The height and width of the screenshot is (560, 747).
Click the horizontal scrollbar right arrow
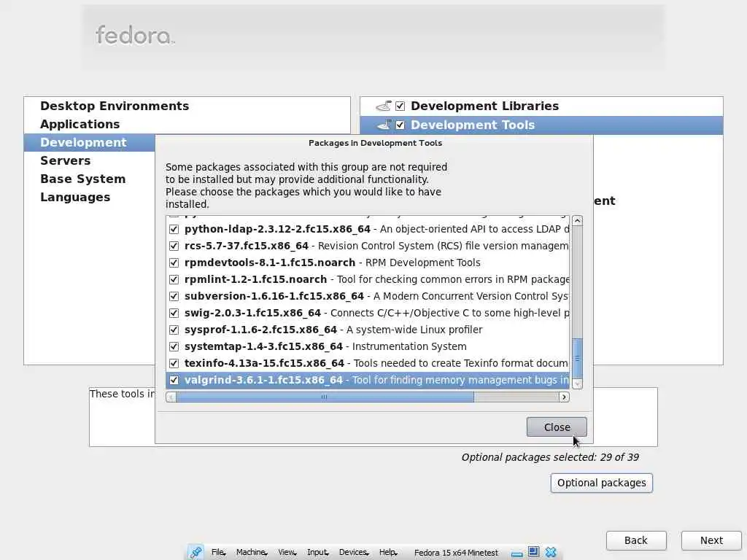564,397
